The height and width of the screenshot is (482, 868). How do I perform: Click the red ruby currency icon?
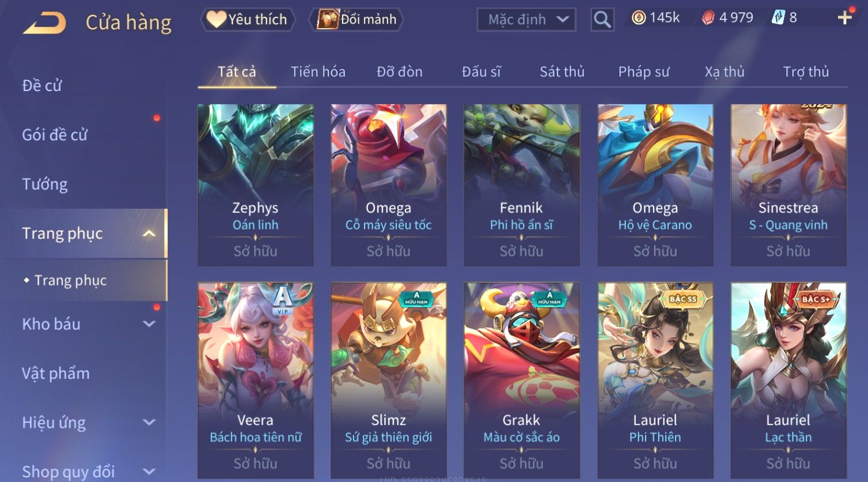pyautogui.click(x=708, y=18)
